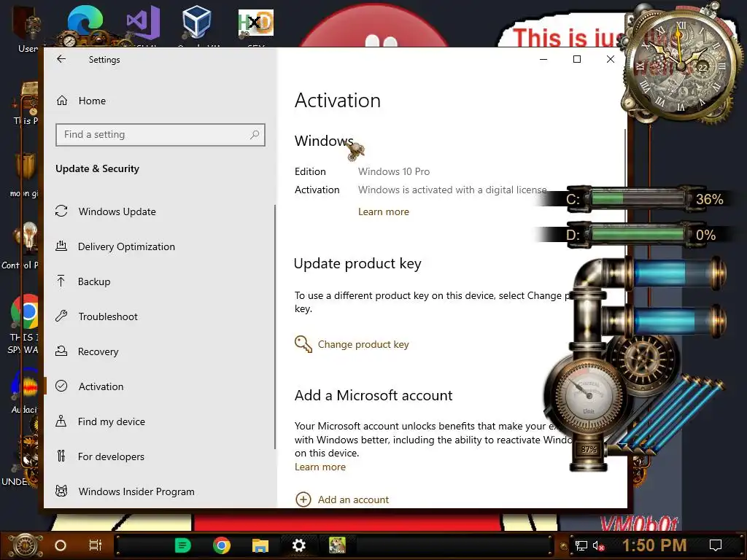747x560 pixels.
Task: Go to Settings Home
Action: pyautogui.click(x=92, y=101)
